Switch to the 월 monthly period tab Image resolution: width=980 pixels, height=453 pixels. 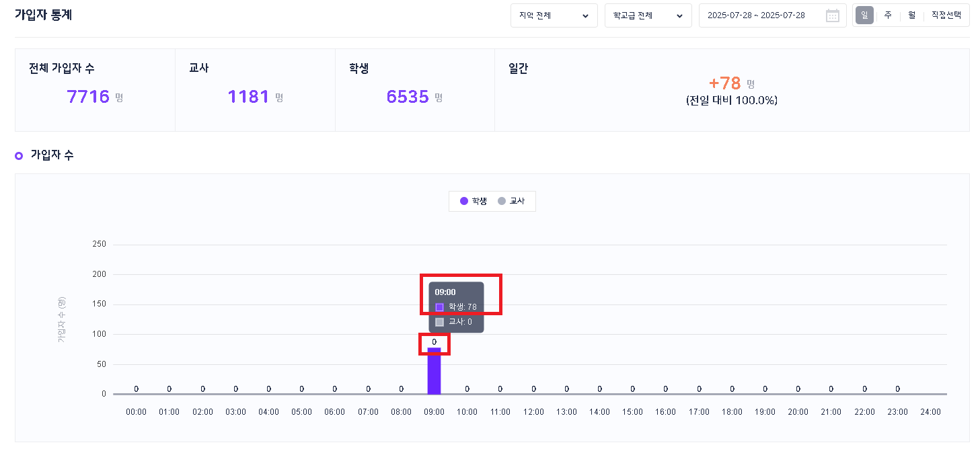911,15
